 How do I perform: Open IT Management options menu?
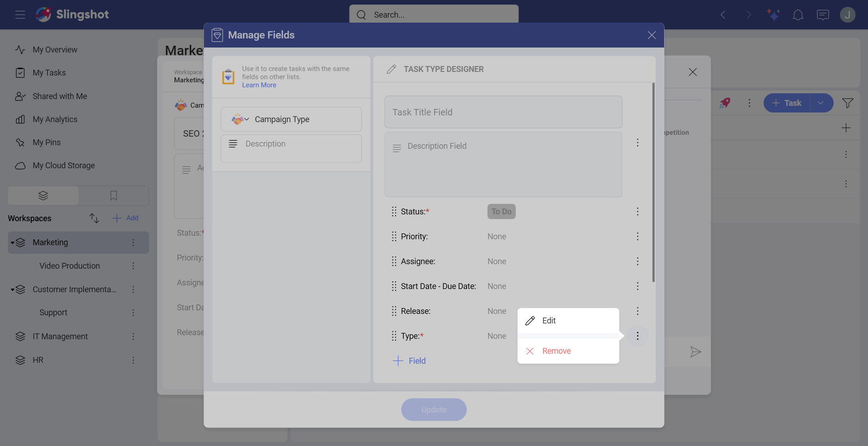pyautogui.click(x=133, y=337)
